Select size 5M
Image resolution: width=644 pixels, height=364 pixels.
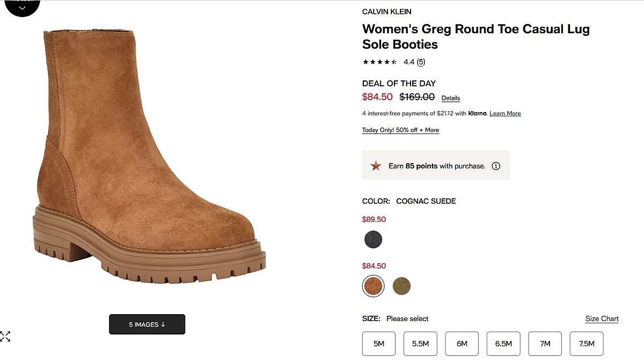[x=379, y=344]
